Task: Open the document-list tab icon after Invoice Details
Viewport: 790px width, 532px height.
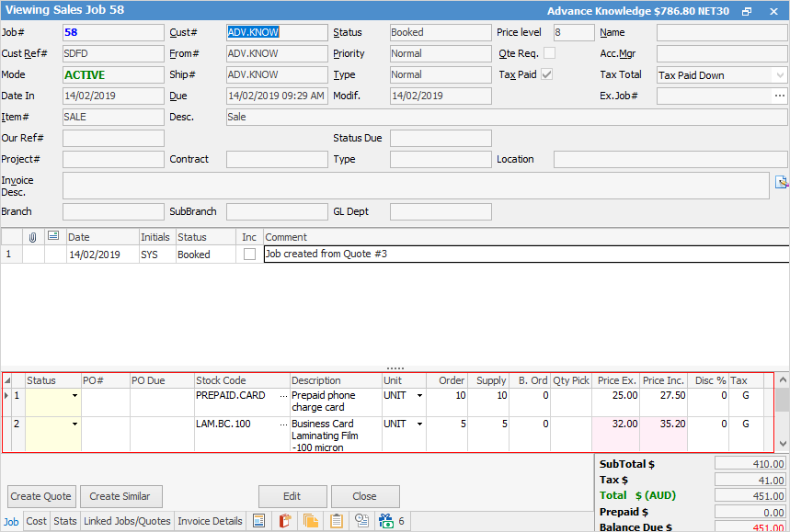Action: (x=258, y=521)
